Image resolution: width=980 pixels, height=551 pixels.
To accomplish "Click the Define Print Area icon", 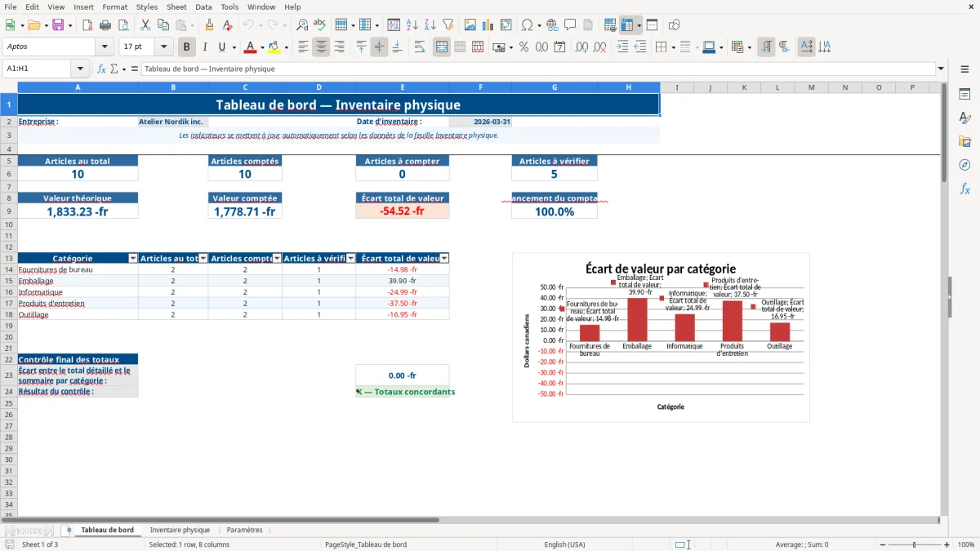I will (x=610, y=25).
